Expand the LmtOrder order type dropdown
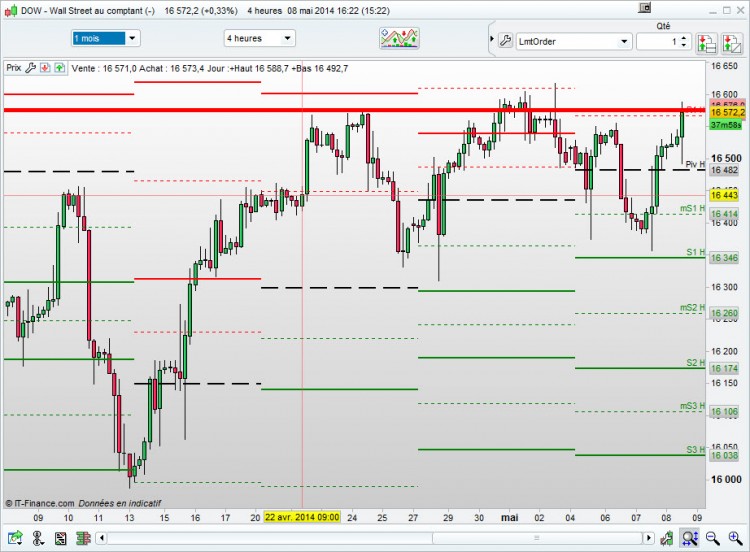 (574, 42)
